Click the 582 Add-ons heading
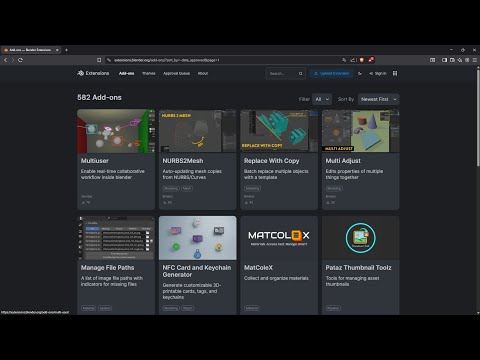 [99, 98]
